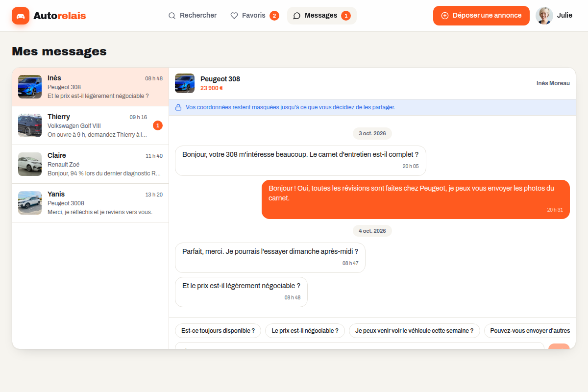Click unread badge on Thierry's conversation

(158, 126)
